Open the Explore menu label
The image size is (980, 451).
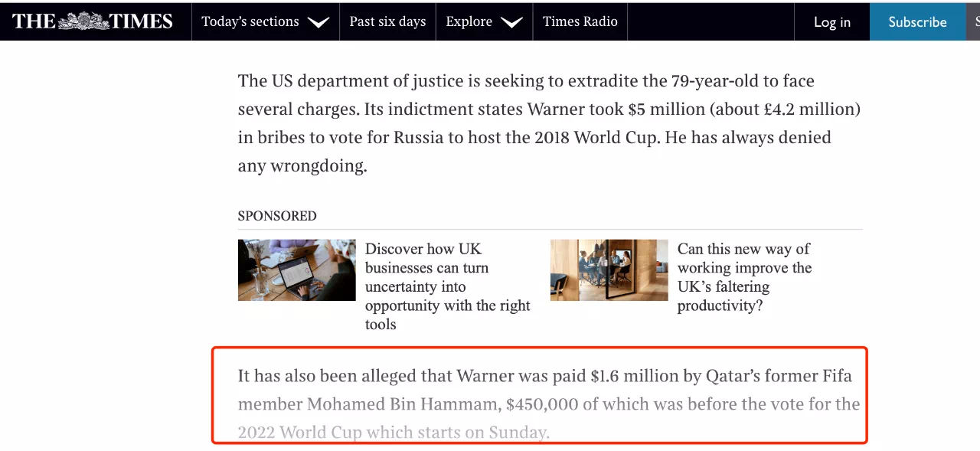pos(469,21)
